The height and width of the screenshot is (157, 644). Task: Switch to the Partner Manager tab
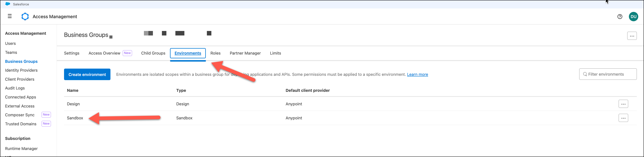[245, 53]
